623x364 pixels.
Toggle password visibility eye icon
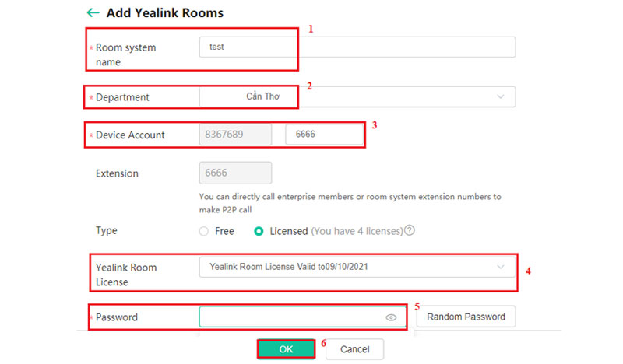391,317
